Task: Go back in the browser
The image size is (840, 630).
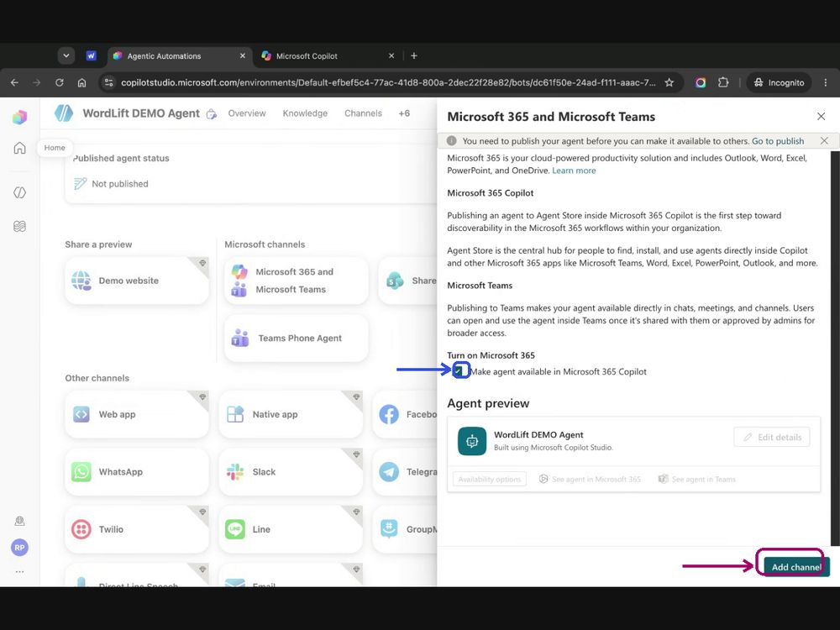Action: (14, 82)
